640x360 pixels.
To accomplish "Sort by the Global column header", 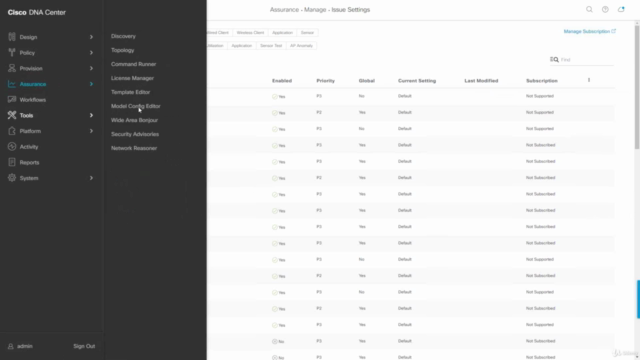I will click(367, 81).
